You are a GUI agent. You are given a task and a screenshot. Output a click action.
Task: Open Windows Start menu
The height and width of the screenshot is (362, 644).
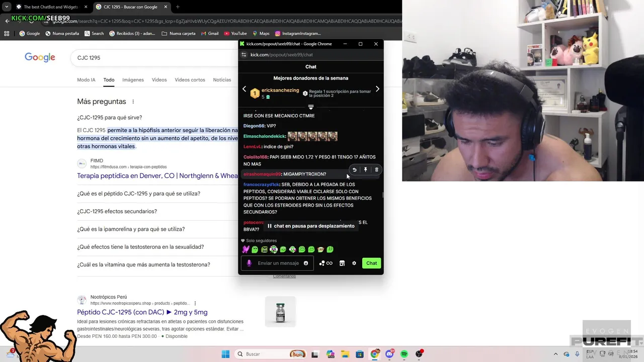225,354
